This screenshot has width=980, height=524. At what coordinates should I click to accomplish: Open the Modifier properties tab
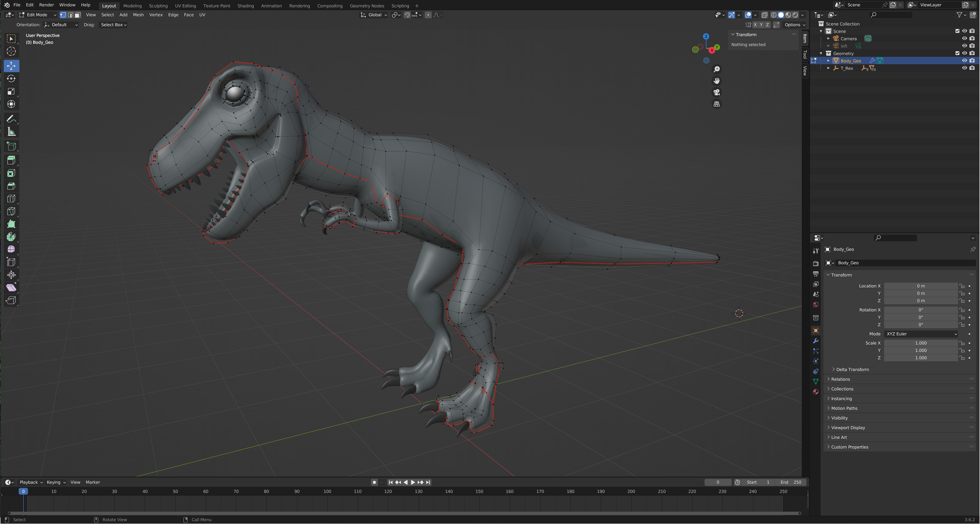click(x=816, y=341)
